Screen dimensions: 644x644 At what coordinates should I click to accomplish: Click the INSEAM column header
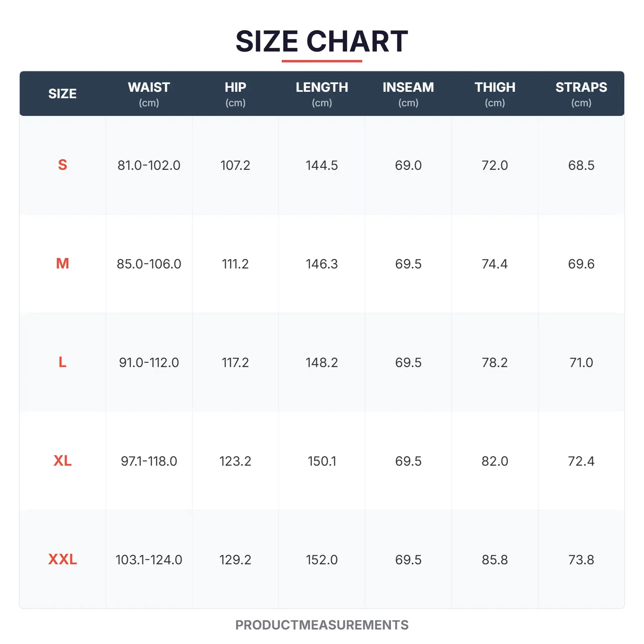[408, 93]
